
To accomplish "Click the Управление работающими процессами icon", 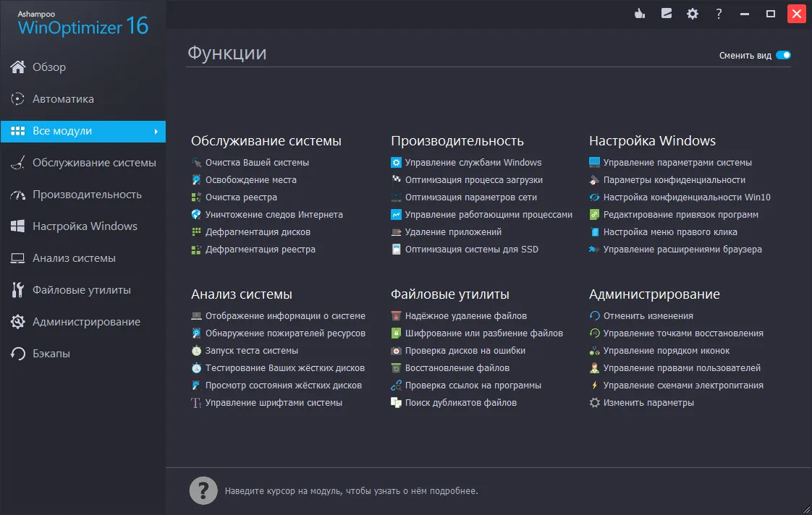I will click(x=396, y=215).
